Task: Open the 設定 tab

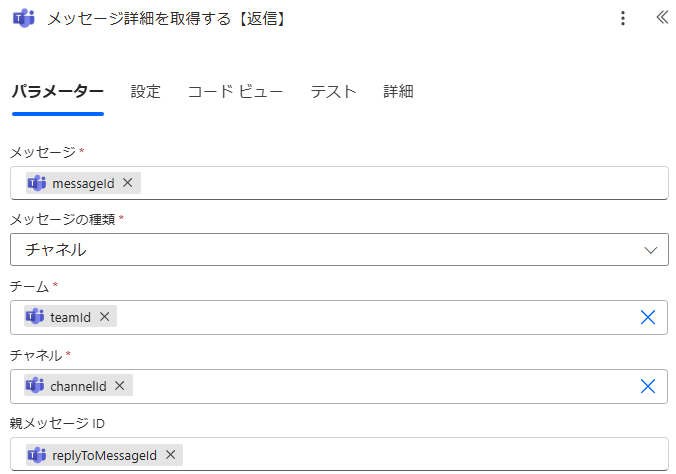Action: tap(145, 92)
